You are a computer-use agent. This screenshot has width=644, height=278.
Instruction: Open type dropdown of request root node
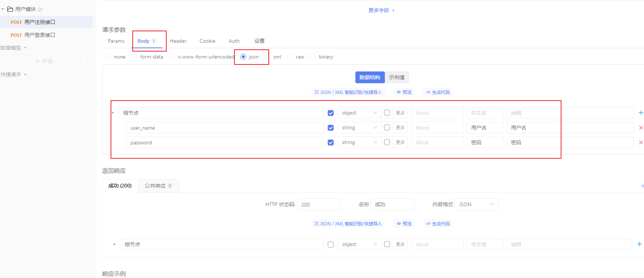(359, 113)
